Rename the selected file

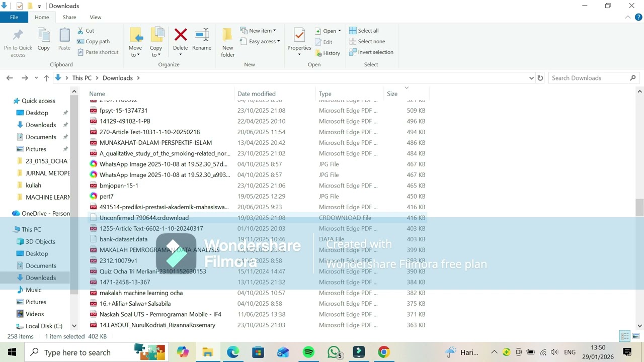click(202, 39)
